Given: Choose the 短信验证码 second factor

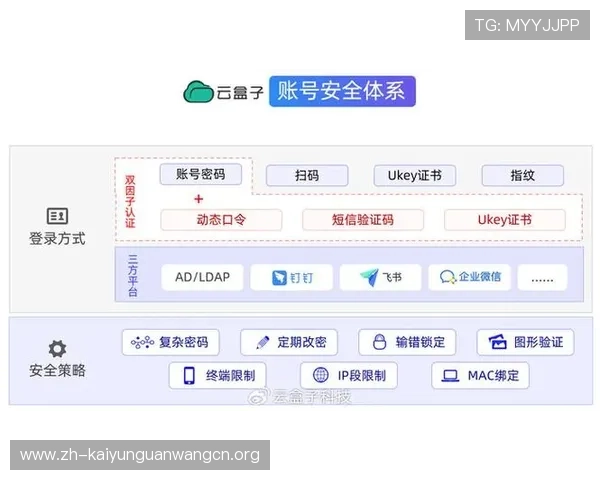Looking at the screenshot, I should tap(363, 220).
